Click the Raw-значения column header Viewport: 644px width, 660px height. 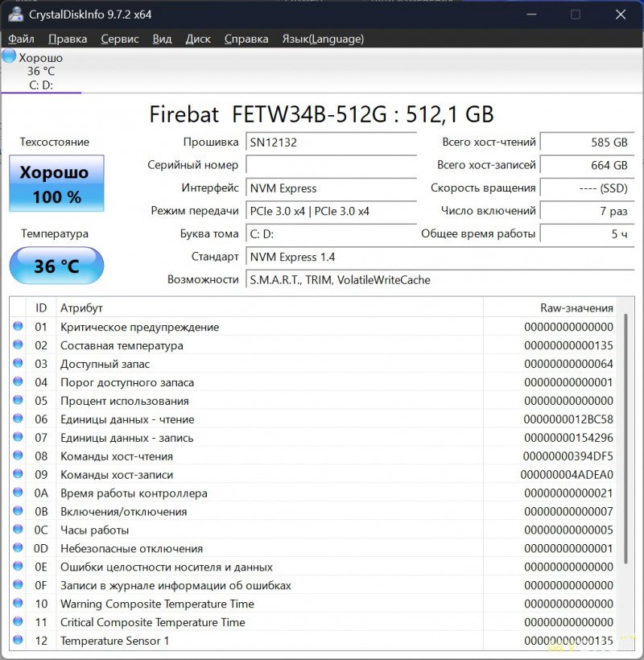pyautogui.click(x=576, y=307)
